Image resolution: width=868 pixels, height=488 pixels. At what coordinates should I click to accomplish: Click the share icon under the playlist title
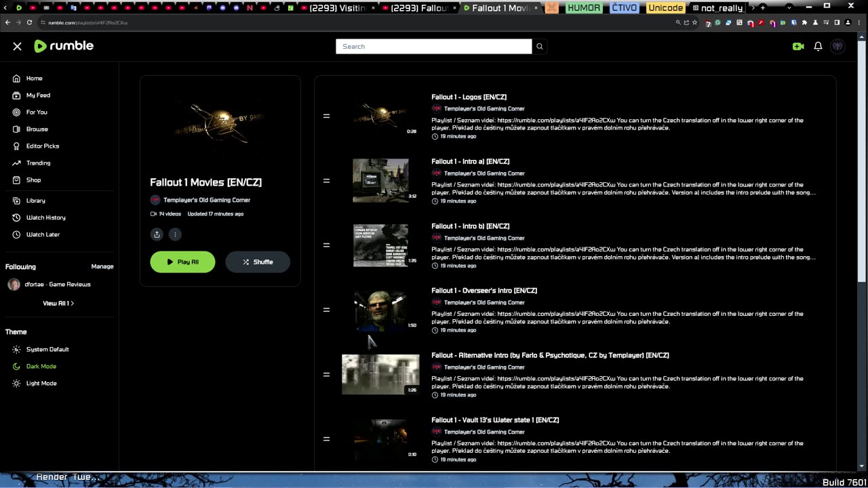[157, 235]
